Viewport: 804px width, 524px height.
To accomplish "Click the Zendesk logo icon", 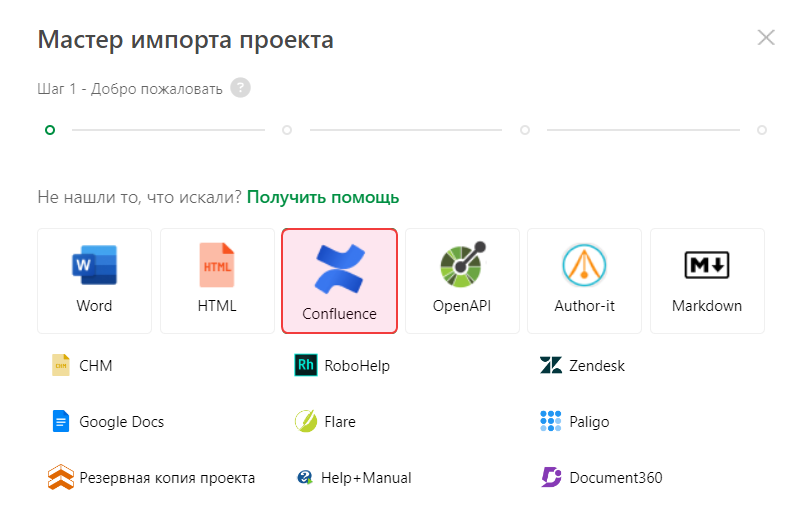I will point(551,365).
